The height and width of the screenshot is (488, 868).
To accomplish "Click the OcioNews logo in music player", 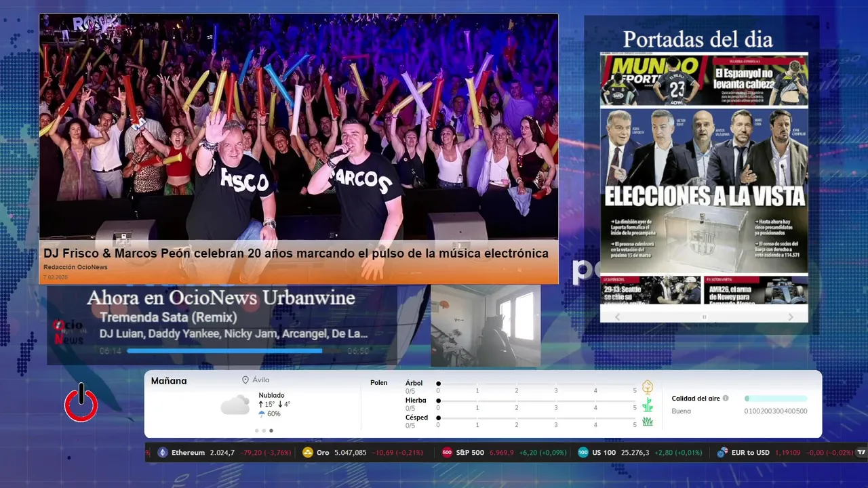I will coord(68,332).
